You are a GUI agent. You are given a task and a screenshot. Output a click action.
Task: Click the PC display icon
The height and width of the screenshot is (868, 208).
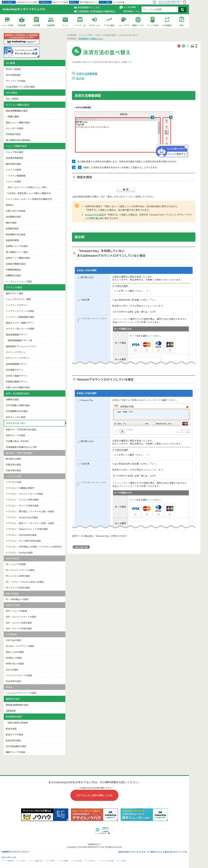click(192, 46)
